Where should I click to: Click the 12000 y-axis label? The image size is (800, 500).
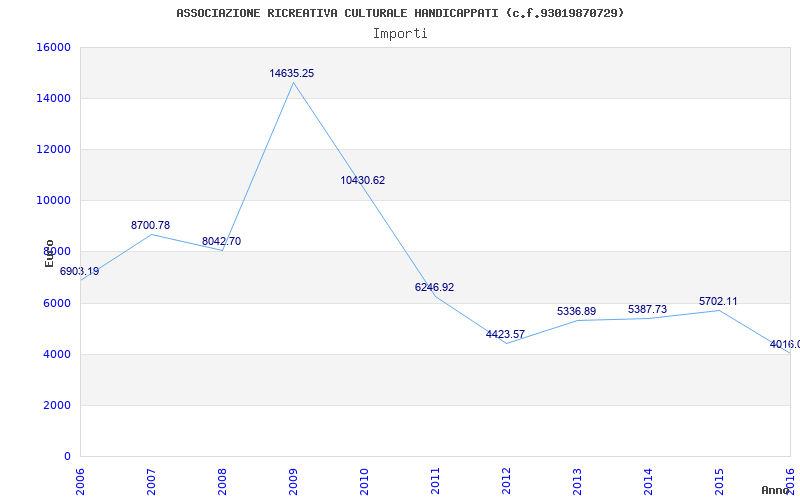coord(53,149)
